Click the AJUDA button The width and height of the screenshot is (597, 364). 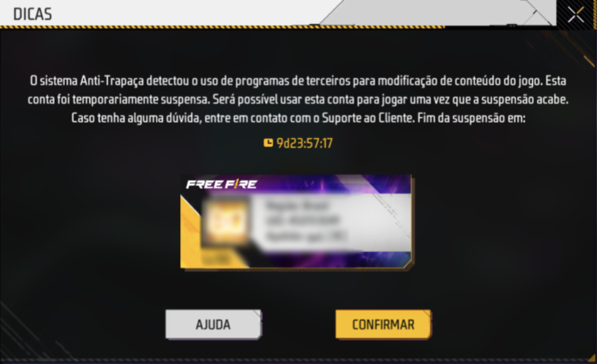214,325
